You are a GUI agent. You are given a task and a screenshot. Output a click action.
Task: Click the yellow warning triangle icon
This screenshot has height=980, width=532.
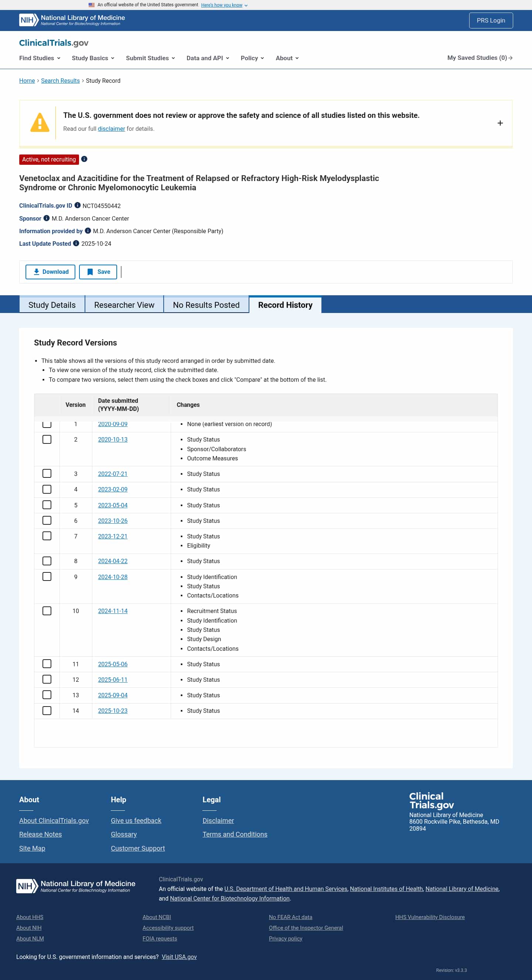click(x=40, y=123)
